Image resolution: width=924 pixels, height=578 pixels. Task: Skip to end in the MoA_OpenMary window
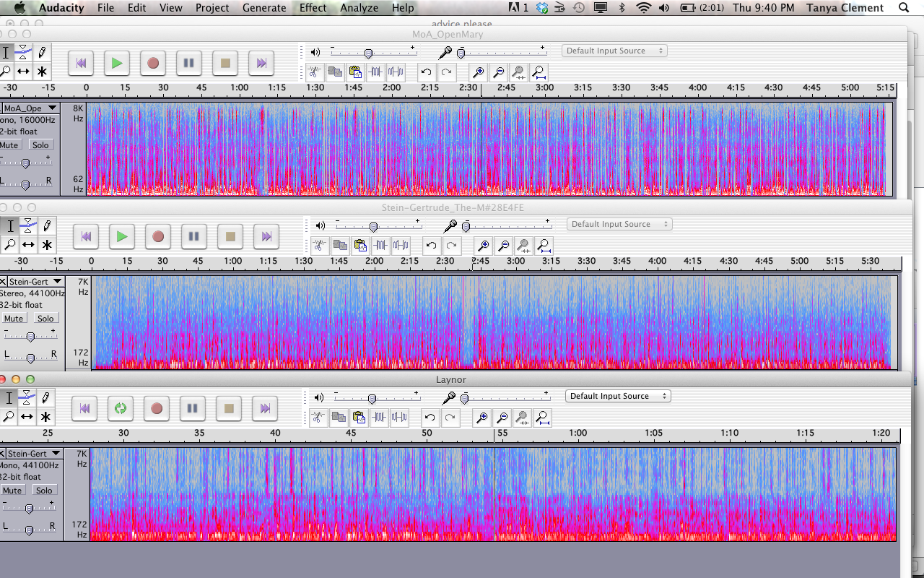pos(261,63)
